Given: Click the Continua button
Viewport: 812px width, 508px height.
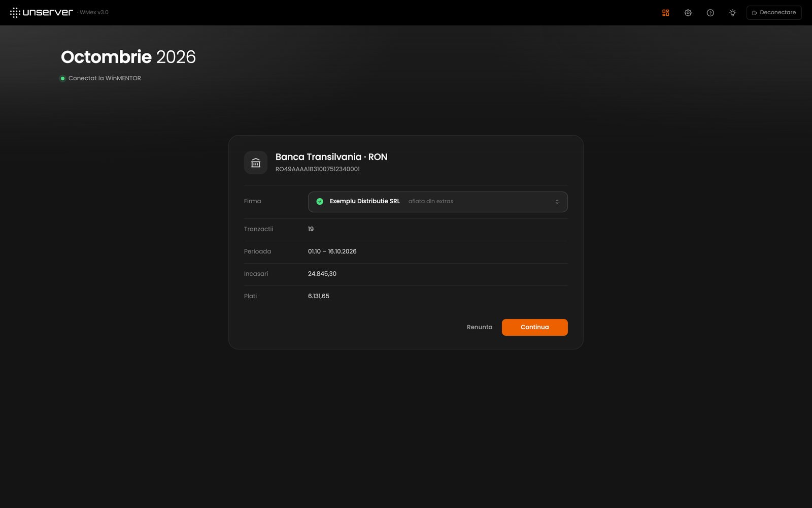Looking at the screenshot, I should 534,327.
